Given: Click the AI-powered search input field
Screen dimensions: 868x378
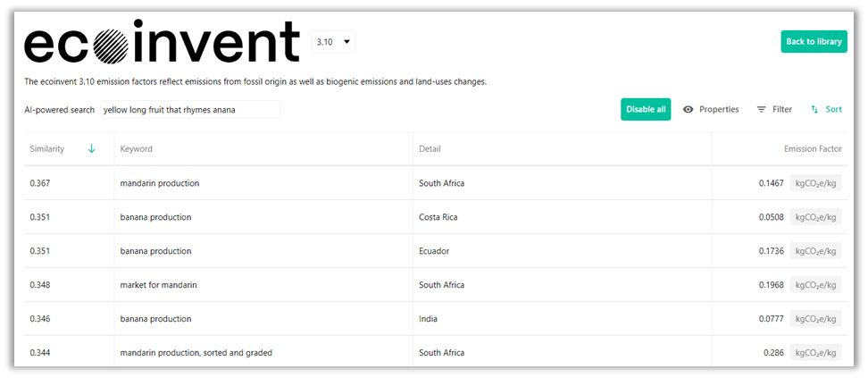Looking at the screenshot, I should click(190, 110).
